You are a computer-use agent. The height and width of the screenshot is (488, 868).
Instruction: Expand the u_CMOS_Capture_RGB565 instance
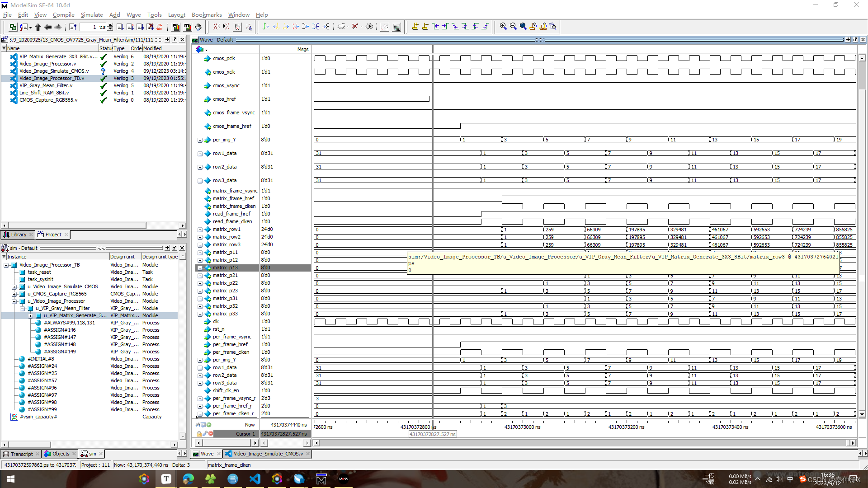pyautogui.click(x=14, y=294)
